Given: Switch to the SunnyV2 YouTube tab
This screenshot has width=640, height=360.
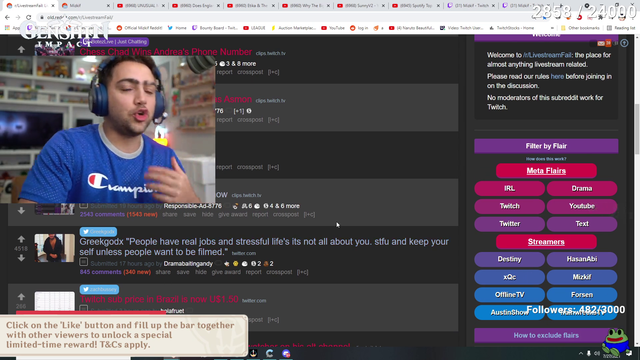Looking at the screenshot, I should [x=360, y=6].
